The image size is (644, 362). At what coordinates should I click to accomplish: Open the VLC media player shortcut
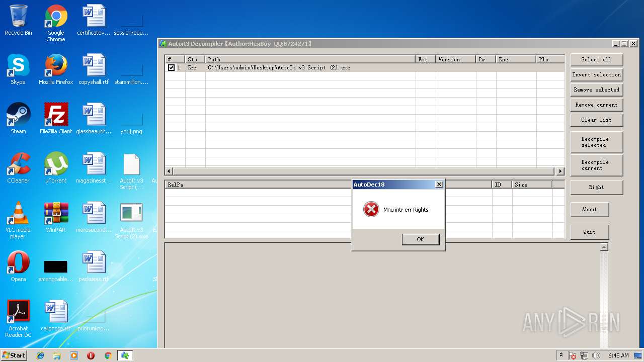[18, 221]
